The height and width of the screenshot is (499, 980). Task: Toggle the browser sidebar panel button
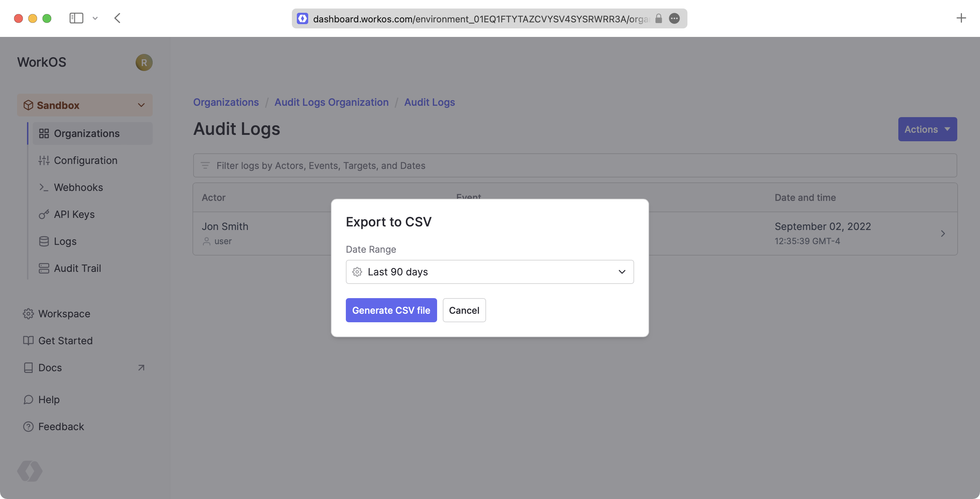click(x=76, y=18)
